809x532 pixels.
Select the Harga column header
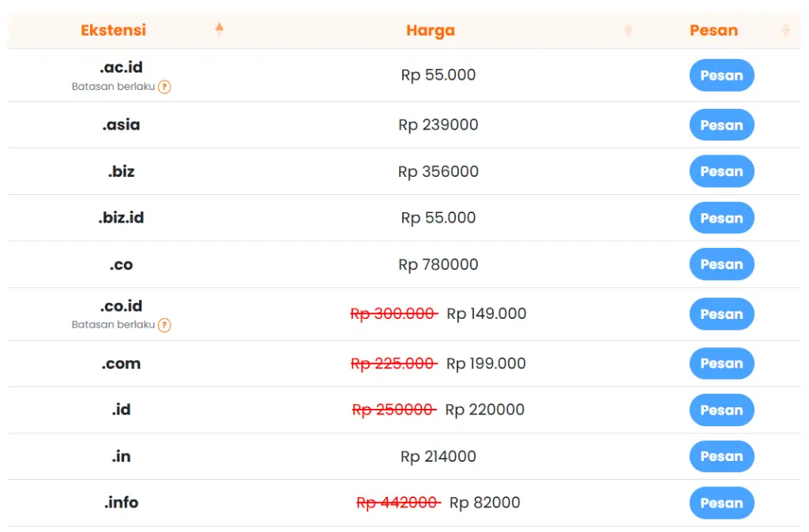point(431,29)
